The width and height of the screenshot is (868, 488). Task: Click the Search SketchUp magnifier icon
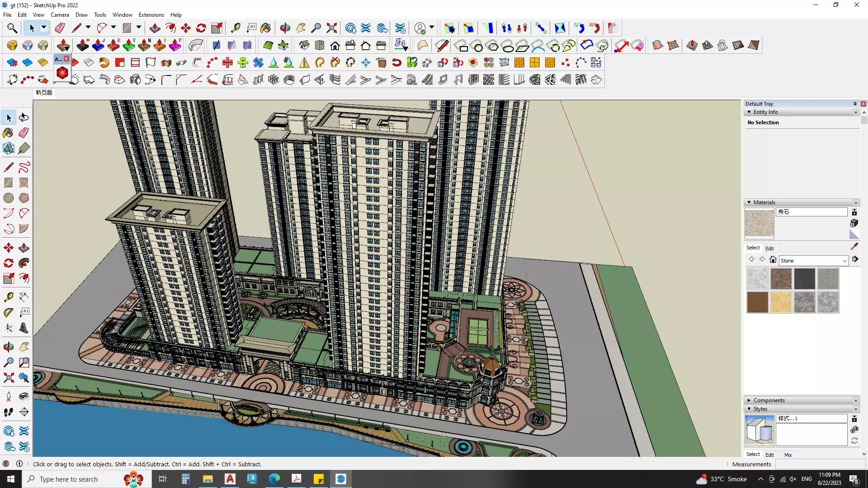[x=12, y=28]
